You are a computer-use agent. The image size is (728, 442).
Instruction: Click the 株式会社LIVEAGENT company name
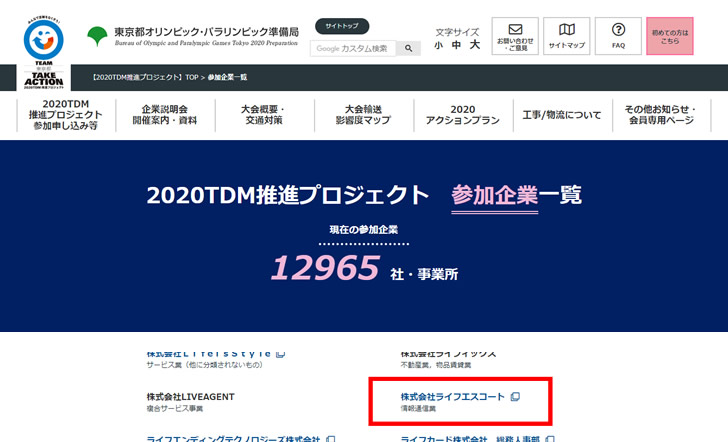point(190,396)
